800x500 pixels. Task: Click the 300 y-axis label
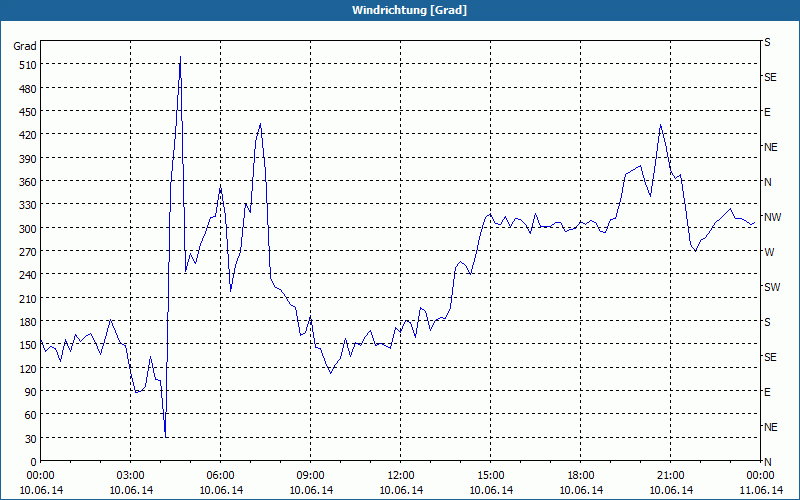28,229
